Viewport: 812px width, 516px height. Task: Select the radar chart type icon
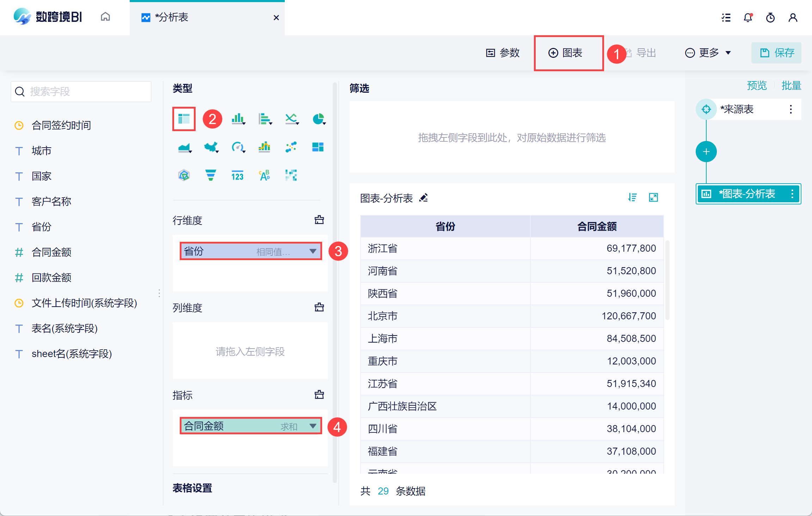click(184, 175)
